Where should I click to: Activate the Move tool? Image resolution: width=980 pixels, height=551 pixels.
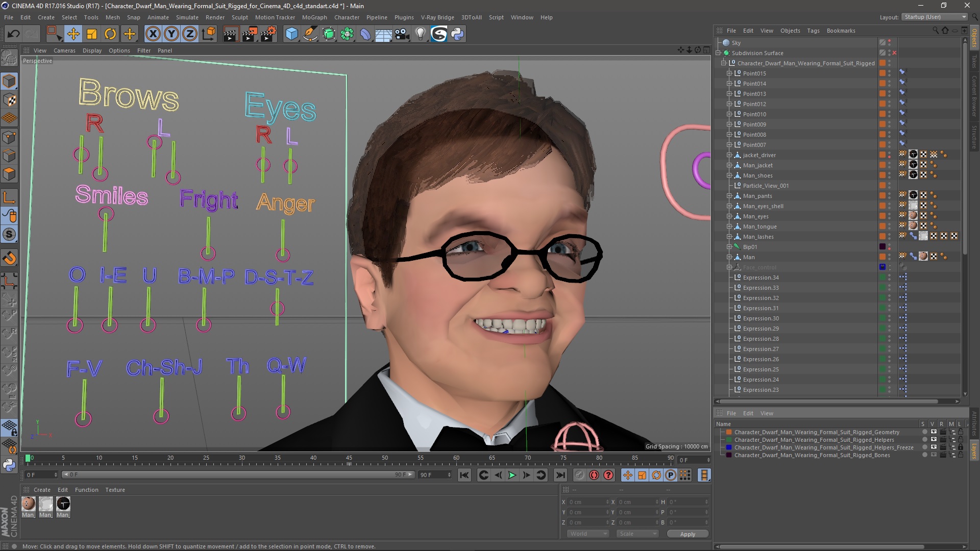click(73, 34)
